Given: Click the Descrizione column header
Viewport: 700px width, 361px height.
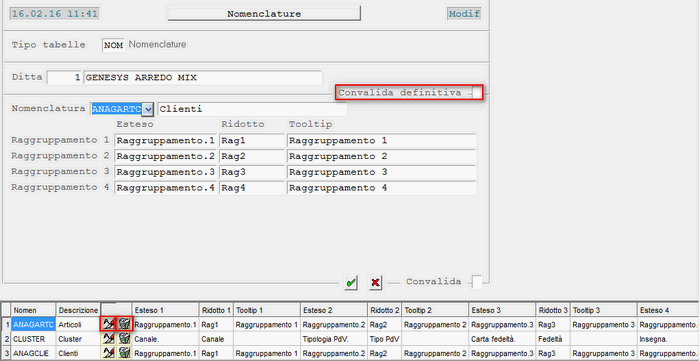Looking at the screenshot, I should click(x=78, y=310).
